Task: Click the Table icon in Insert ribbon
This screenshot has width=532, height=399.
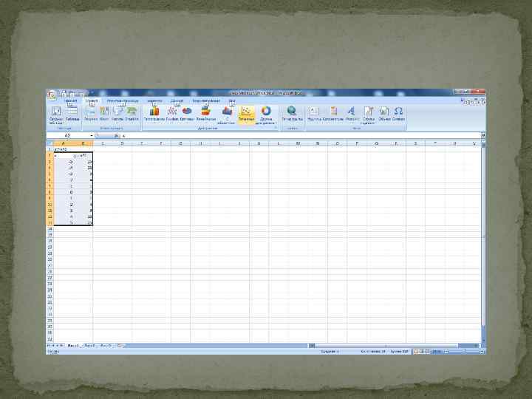Action: [72, 114]
